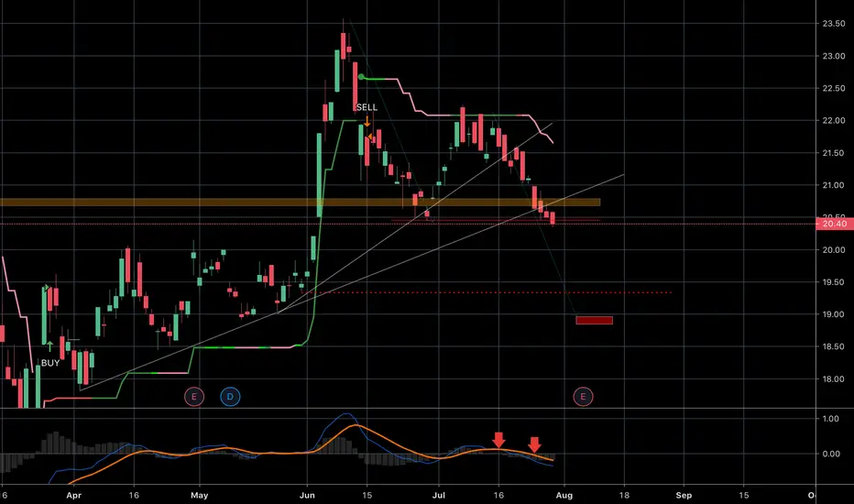Click the Apr label on the time axis
Image resolution: width=854 pixels, height=504 pixels.
(x=73, y=495)
